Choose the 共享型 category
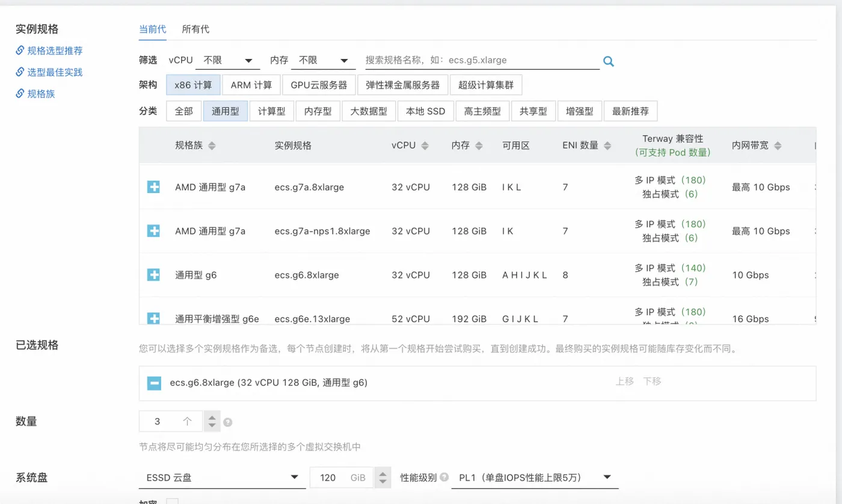 (x=533, y=111)
